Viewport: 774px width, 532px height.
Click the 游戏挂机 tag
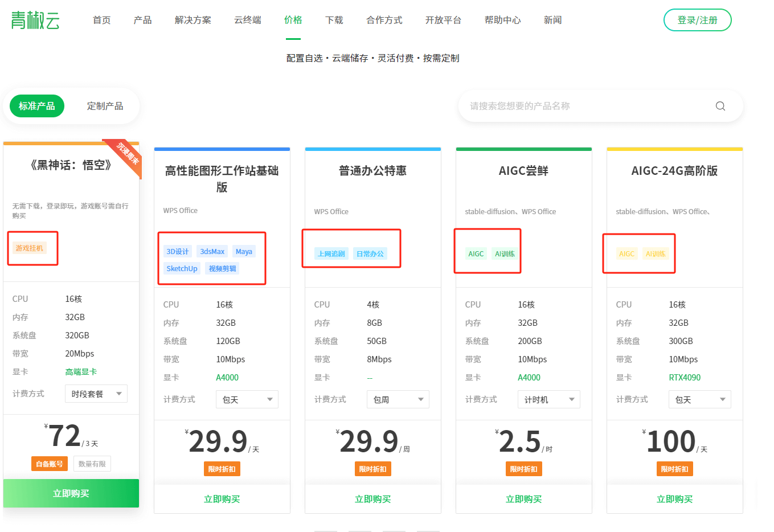(x=29, y=248)
